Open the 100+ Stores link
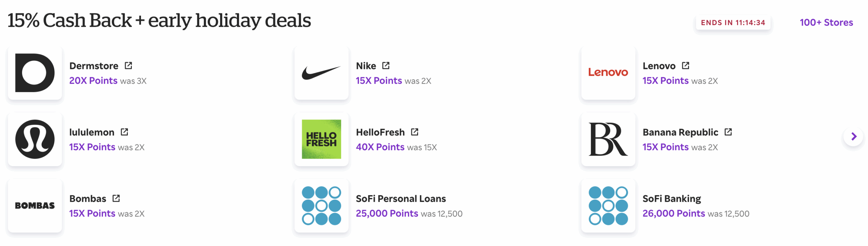868x246 pixels. [x=826, y=22]
